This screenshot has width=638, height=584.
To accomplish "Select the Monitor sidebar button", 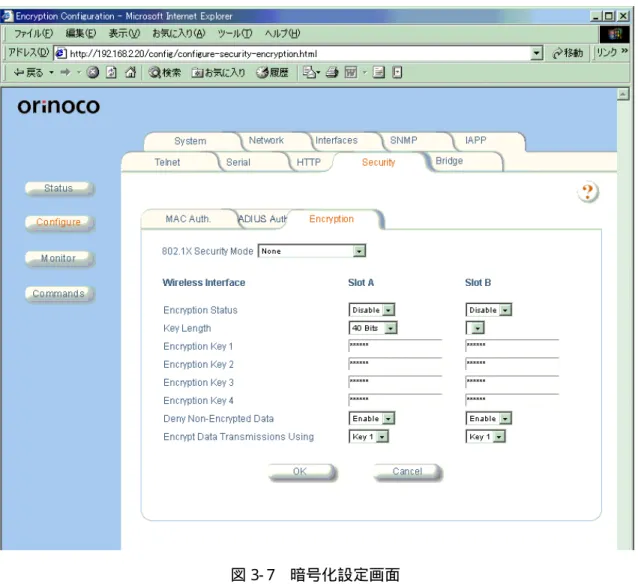I will click(59, 258).
